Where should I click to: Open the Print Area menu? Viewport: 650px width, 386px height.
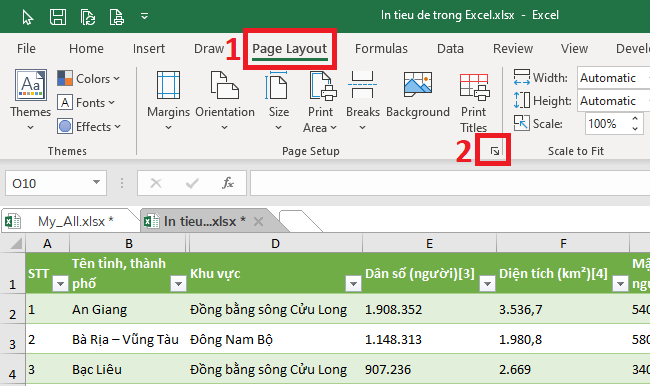[320, 102]
